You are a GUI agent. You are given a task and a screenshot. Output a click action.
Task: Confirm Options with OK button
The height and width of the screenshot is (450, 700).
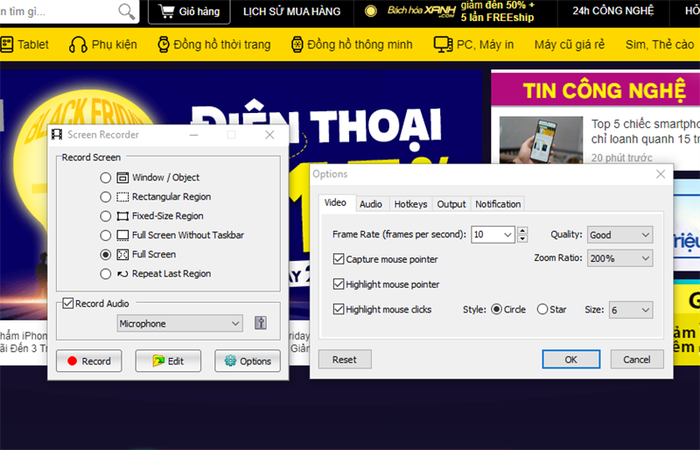[x=571, y=359]
